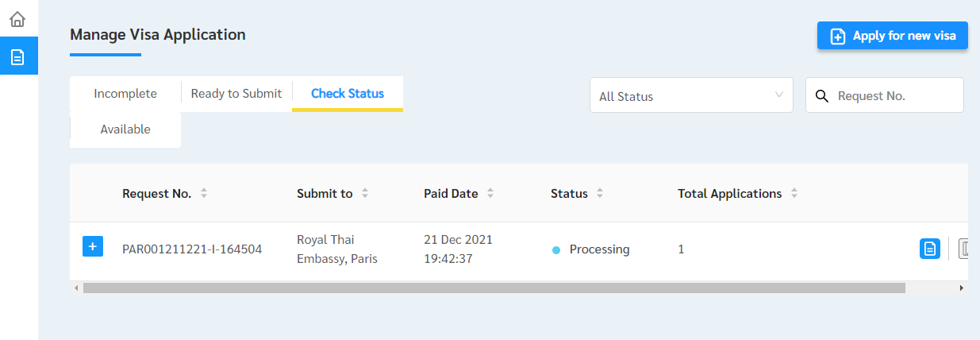This screenshot has width=980, height=340.
Task: Click the search magnifier icon
Action: tap(822, 96)
